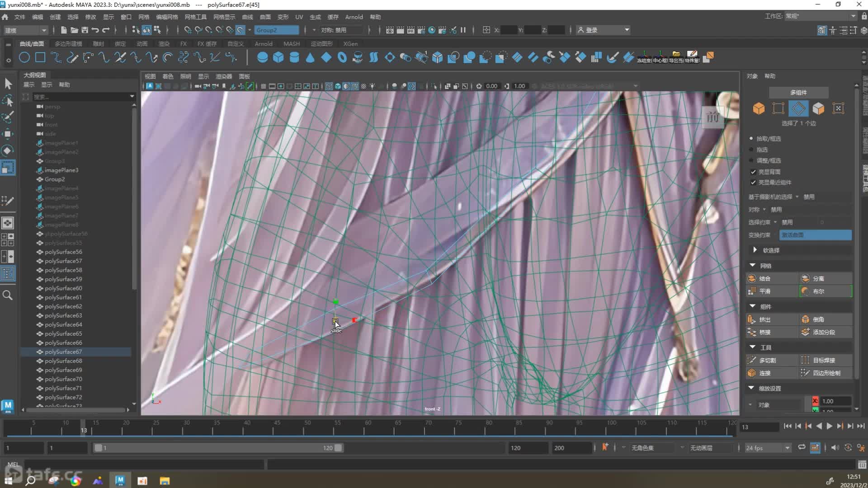This screenshot has width=868, height=488.
Task: Create a NURBS sphere from the shelf
Action: click(262, 57)
